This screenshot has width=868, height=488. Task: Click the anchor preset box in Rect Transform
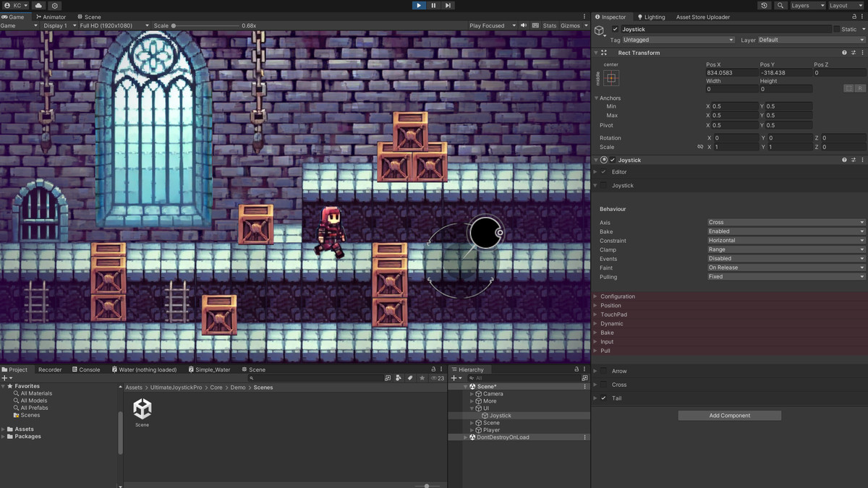[611, 78]
